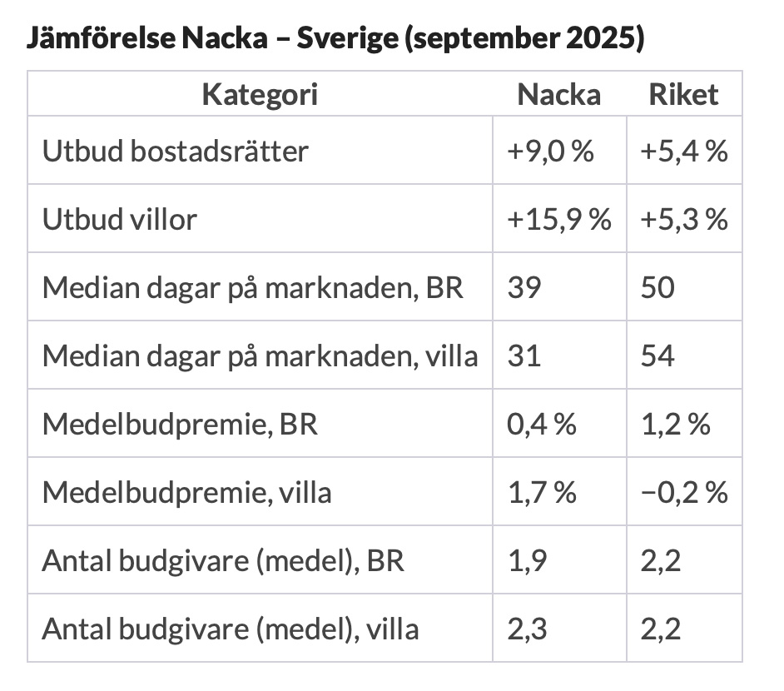
Task: Select "Antal budgivare (medel), BR" label
Action: pyautogui.click(x=223, y=560)
